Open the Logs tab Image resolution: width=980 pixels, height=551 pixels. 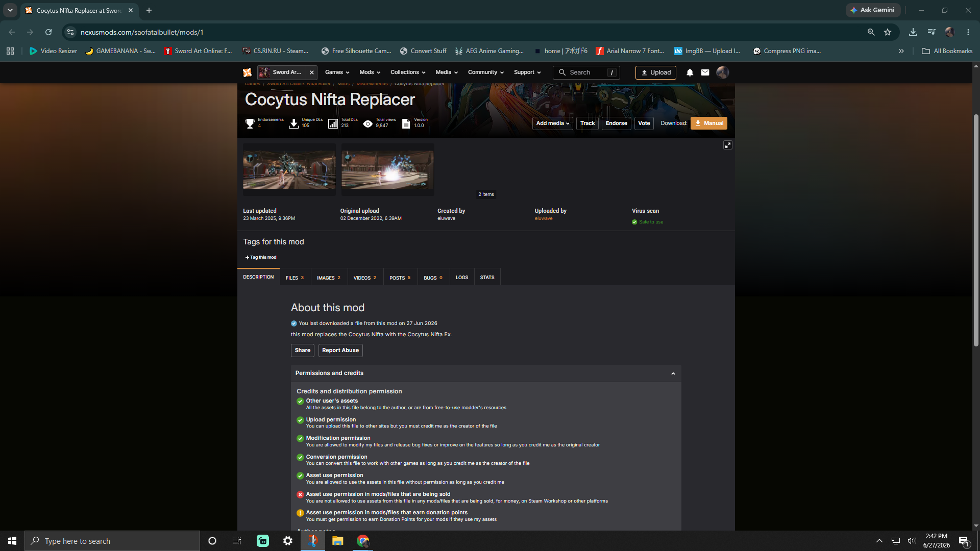point(462,278)
